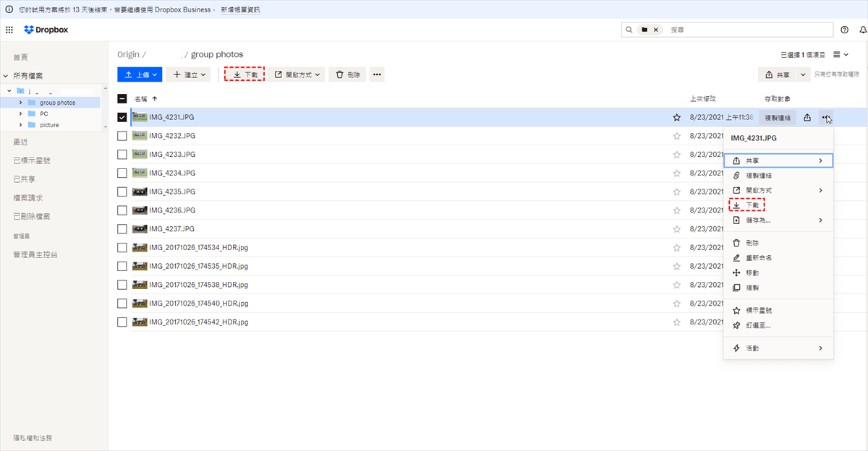This screenshot has height=451, width=868.
Task: Click the 新增帳單資訊 link
Action: point(240,9)
